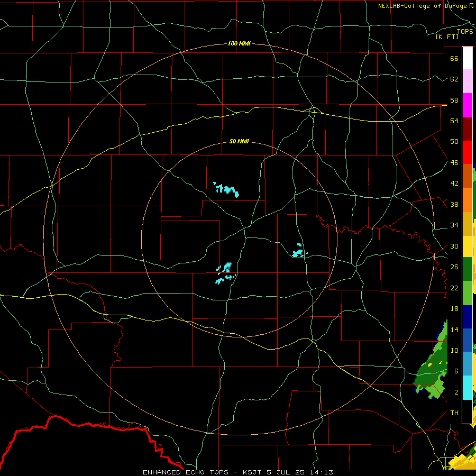The height and width of the screenshot is (476, 476).
Task: Click the 66 legend scale label
Action: [454, 58]
